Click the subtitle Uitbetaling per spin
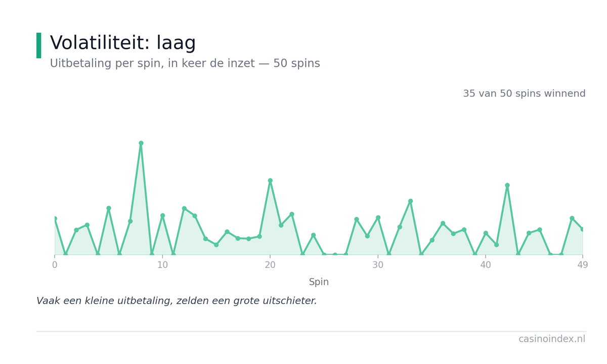Screen dimensions: 607x364 185,64
